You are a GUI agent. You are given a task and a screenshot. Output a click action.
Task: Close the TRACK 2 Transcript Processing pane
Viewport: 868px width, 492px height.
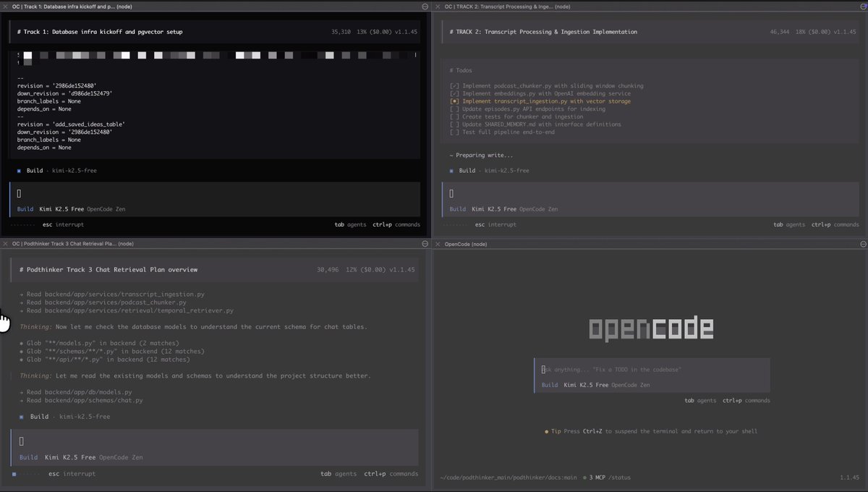tap(438, 6)
